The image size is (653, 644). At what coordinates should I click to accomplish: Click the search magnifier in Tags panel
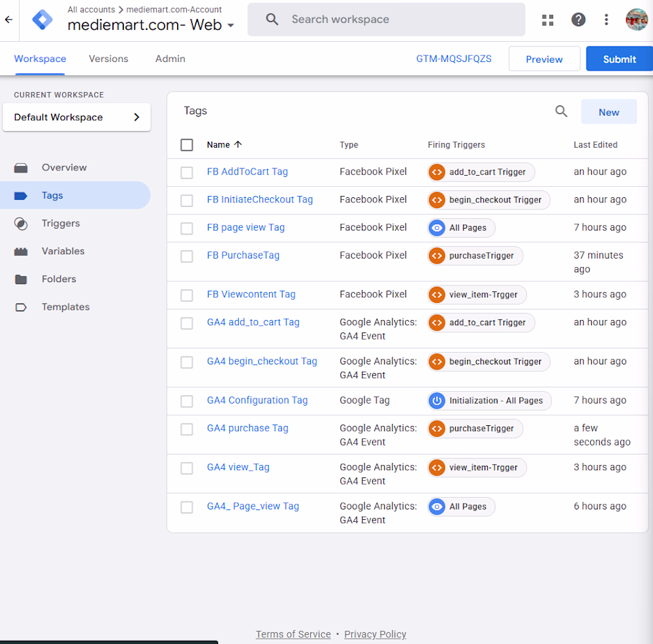[x=561, y=111]
